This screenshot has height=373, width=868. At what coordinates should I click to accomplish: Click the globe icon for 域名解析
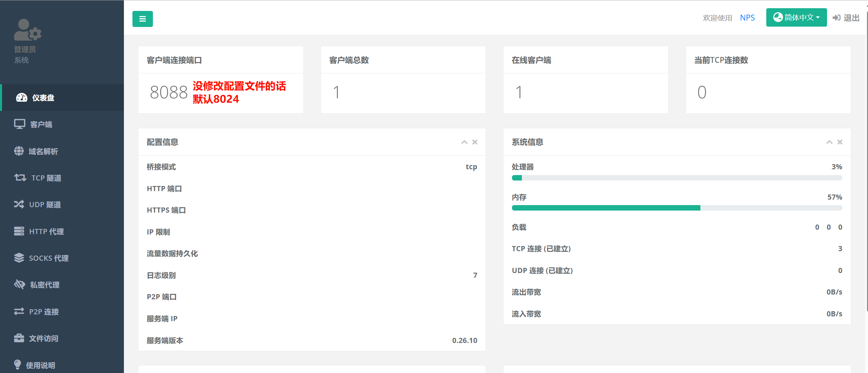19,151
